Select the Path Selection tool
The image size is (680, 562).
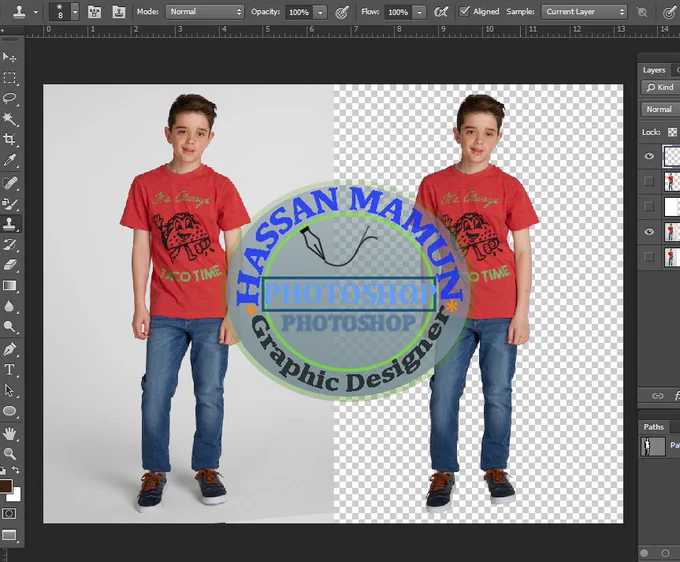10,390
